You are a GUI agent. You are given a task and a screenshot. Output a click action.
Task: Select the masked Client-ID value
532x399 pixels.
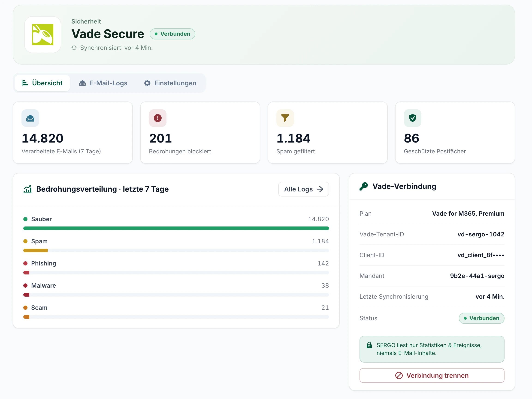click(481, 255)
